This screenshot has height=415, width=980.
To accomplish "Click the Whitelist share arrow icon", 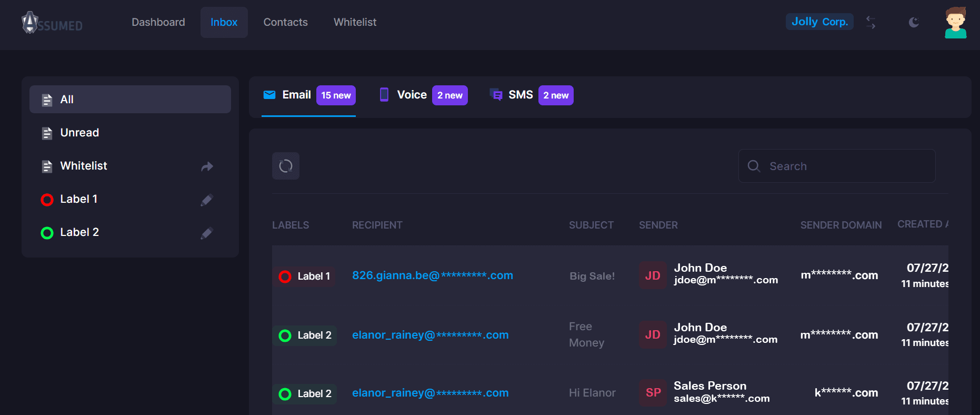I will [x=207, y=166].
